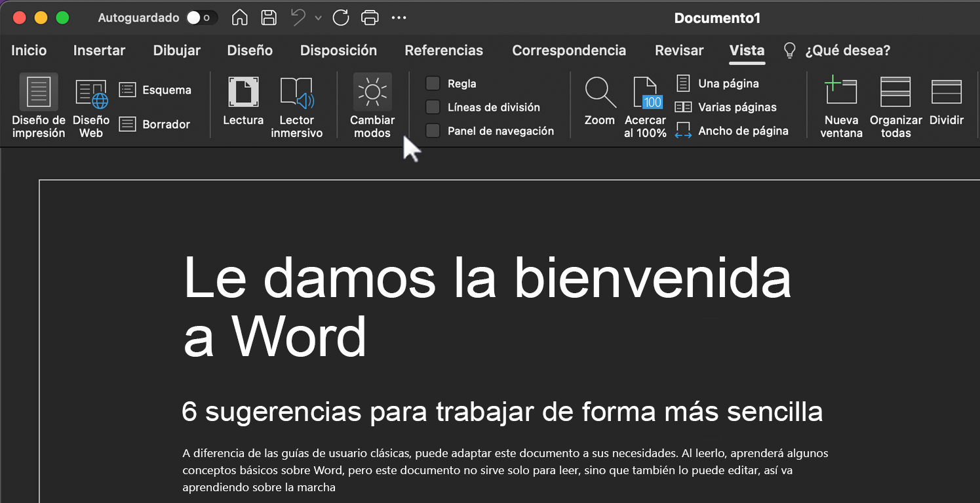Switch to Diseño Web view
980x503 pixels.
pyautogui.click(x=91, y=108)
